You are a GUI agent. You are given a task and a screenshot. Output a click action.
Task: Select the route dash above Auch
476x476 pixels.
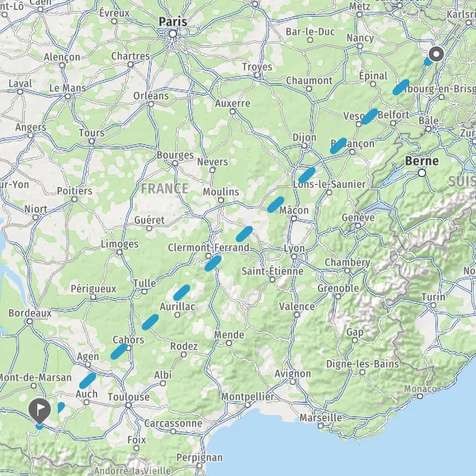[x=87, y=381]
